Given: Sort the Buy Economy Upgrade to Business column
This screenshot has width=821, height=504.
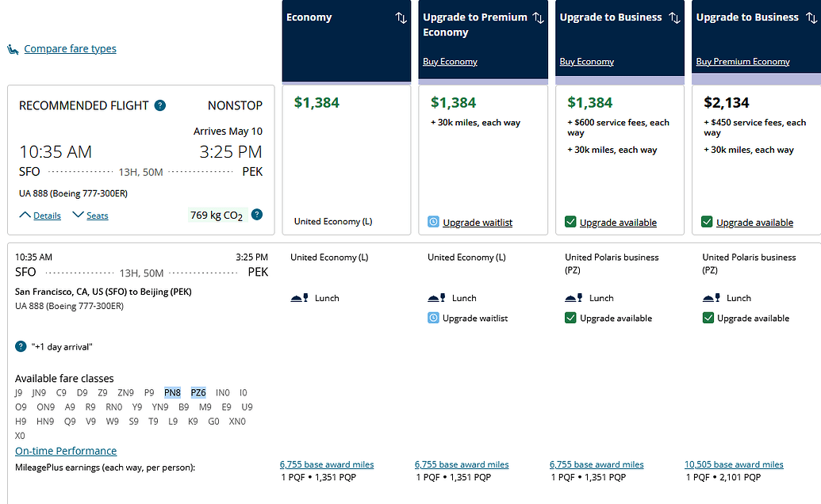Looking at the screenshot, I should tap(675, 17).
